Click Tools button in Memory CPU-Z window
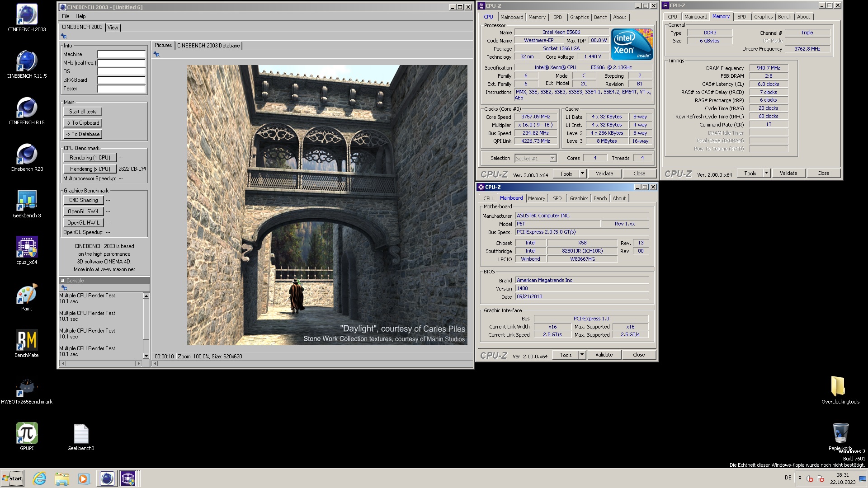Screen dimensions: 868x488 [750, 173]
